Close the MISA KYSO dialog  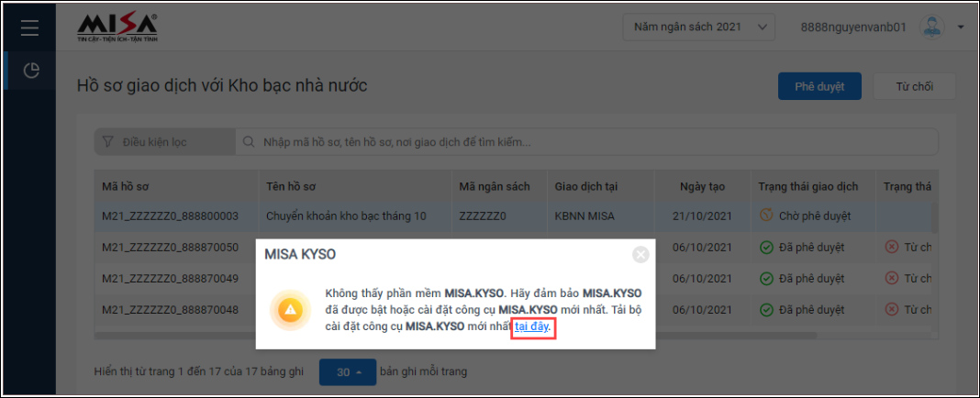click(640, 254)
